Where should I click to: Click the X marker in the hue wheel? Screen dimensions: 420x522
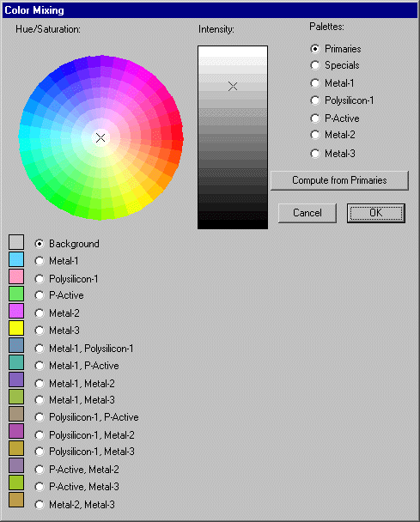click(100, 137)
